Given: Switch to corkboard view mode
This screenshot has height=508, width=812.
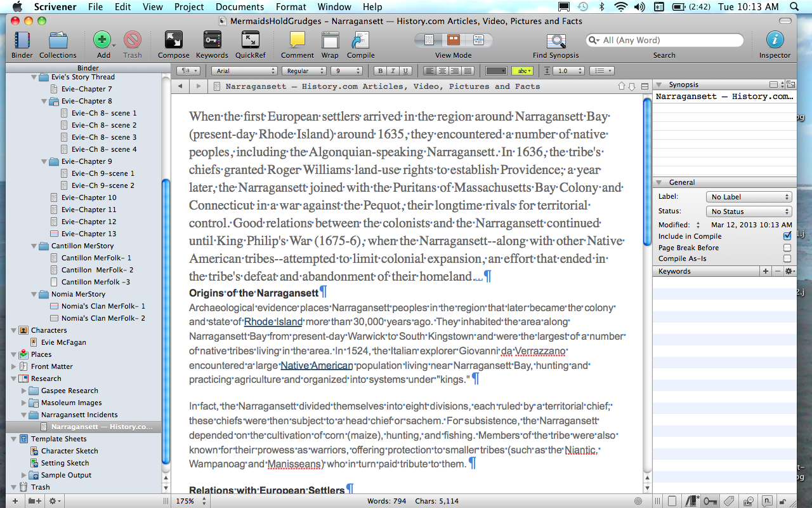Looking at the screenshot, I should coord(454,40).
